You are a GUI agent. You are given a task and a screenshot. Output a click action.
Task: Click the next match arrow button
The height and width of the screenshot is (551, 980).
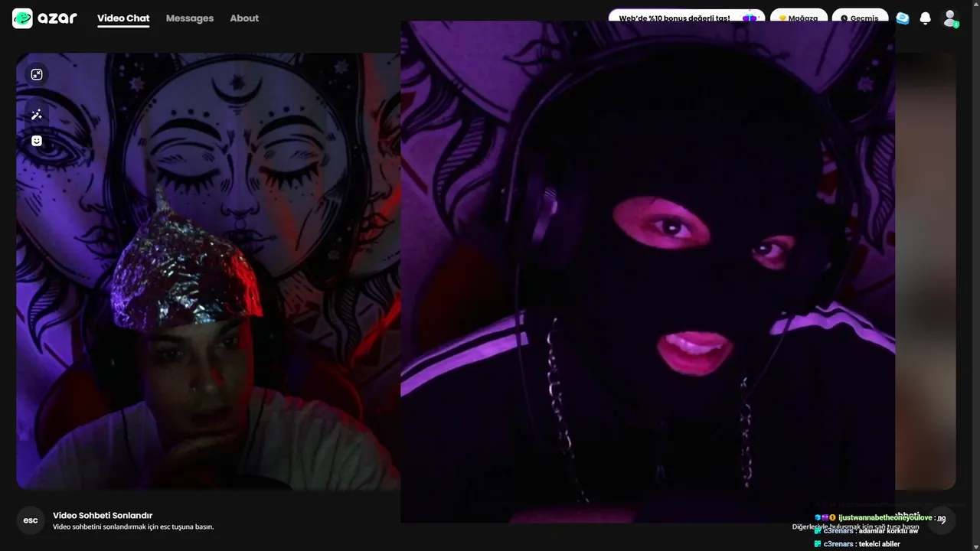(x=942, y=520)
